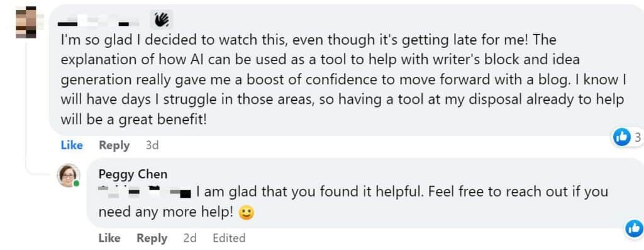644x250 pixels.
Task: Click the green online status dot
Action: 76,184
